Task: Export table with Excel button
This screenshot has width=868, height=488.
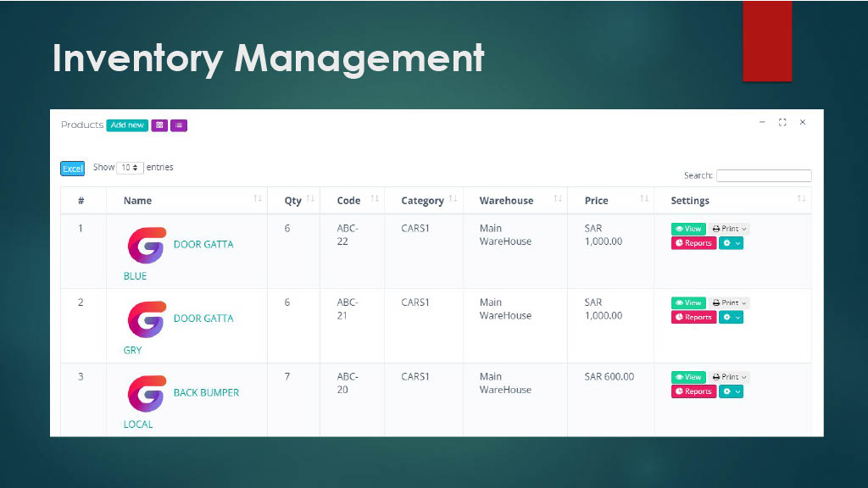Action: point(73,169)
